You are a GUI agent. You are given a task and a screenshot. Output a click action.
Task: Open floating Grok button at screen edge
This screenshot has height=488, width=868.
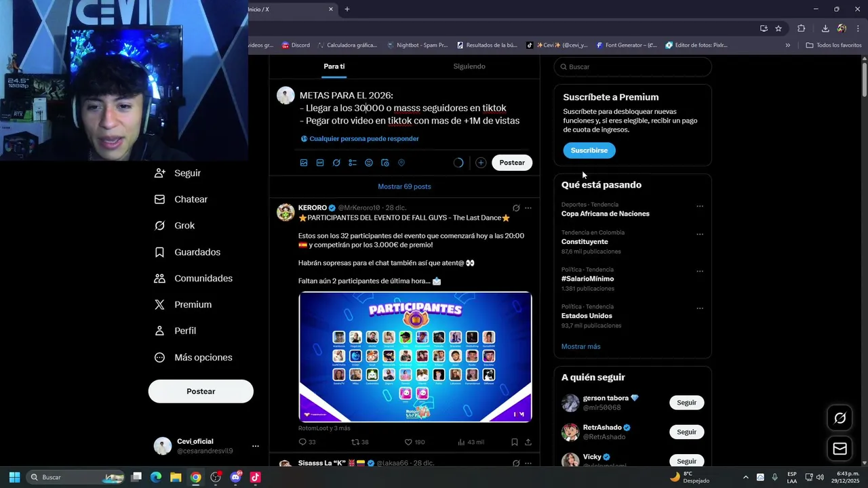[840, 418]
